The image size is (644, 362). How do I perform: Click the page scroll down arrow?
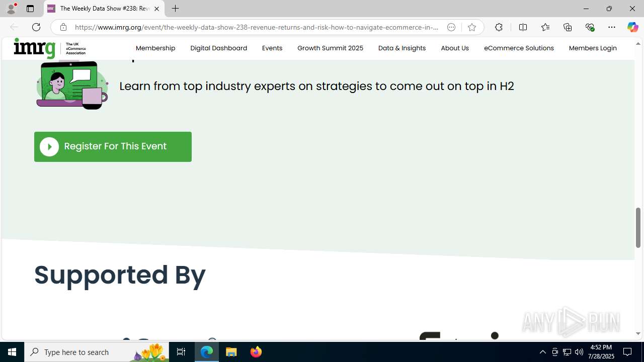click(x=638, y=333)
